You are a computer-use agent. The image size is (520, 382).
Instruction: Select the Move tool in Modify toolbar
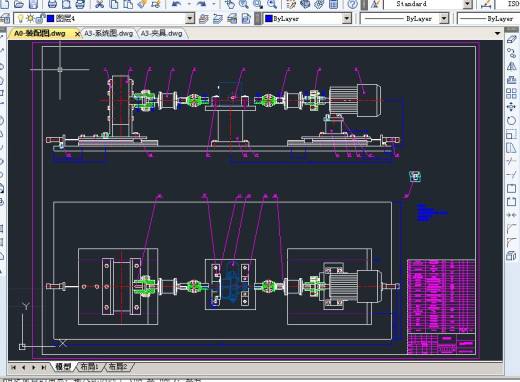(x=511, y=107)
